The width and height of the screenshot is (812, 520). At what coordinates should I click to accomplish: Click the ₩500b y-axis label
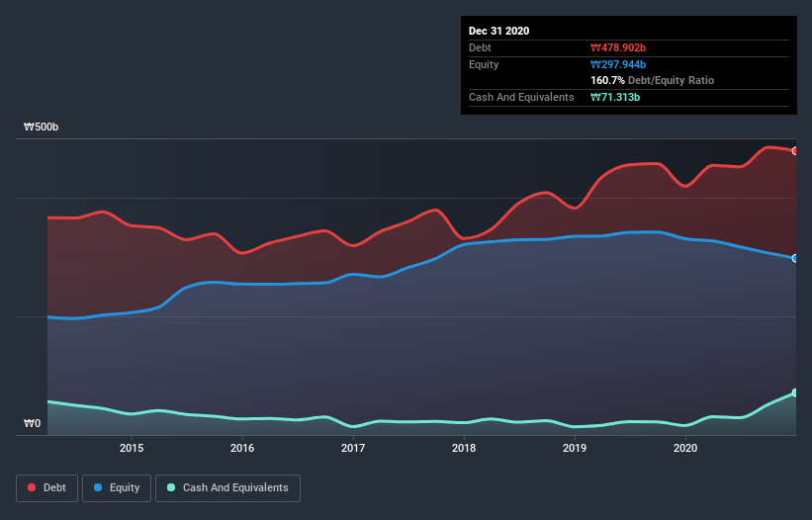coord(41,127)
